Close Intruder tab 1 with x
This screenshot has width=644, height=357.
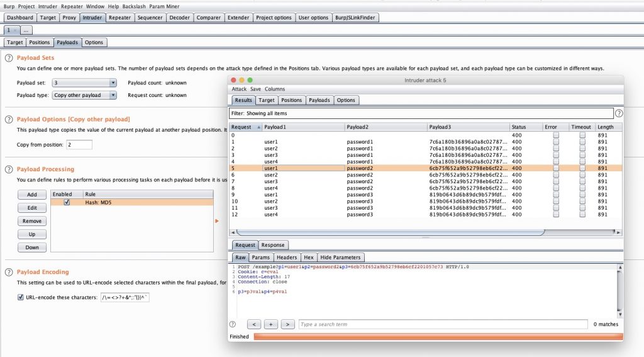coord(15,30)
